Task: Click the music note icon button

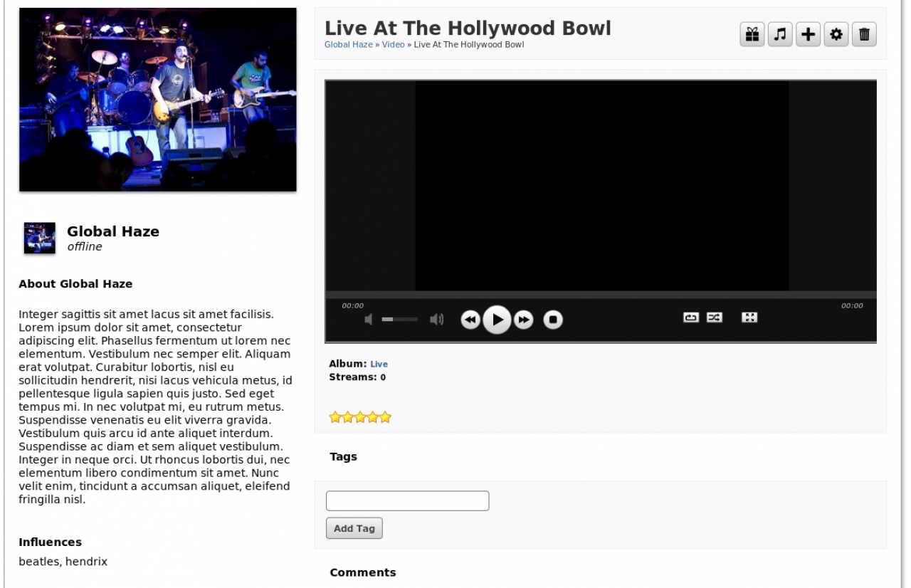Action: coord(780,34)
